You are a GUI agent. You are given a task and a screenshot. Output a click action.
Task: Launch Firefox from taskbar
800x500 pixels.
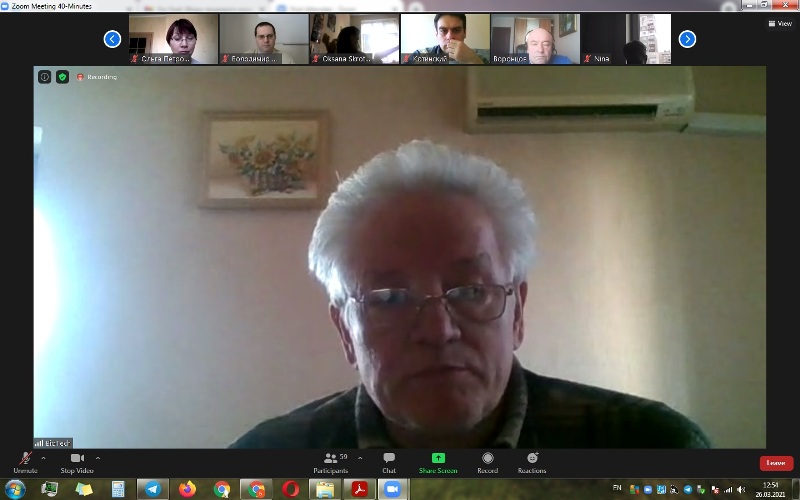point(187,490)
